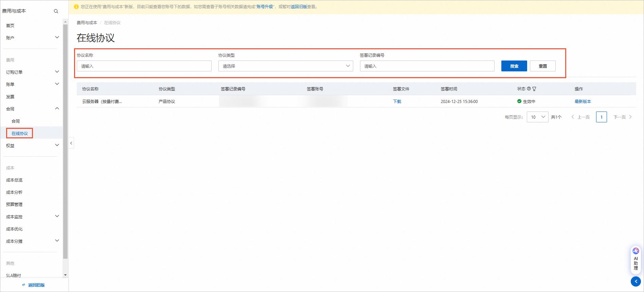
Task: Go to the 上一页 pagination button
Action: pos(580,117)
